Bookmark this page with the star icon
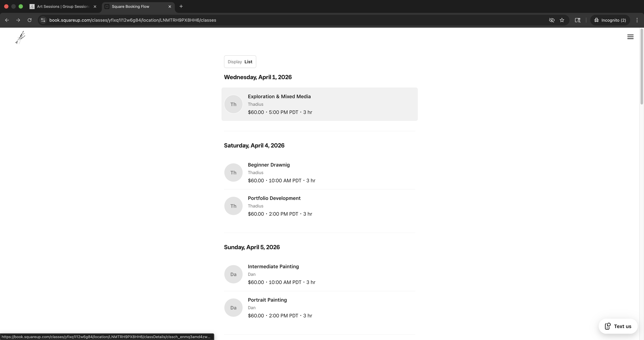This screenshot has height=340, width=644. [x=562, y=20]
